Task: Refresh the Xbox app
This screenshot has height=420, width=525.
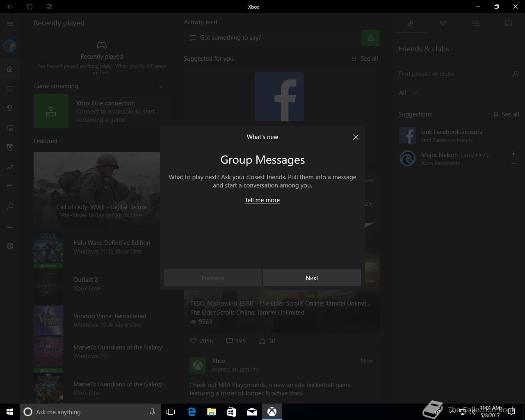Action: (30, 7)
